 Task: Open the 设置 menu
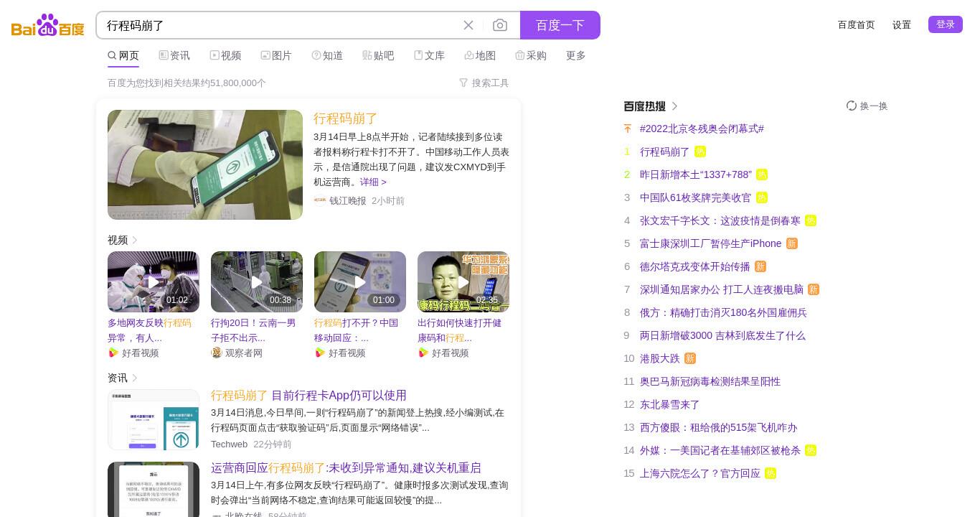(x=902, y=24)
